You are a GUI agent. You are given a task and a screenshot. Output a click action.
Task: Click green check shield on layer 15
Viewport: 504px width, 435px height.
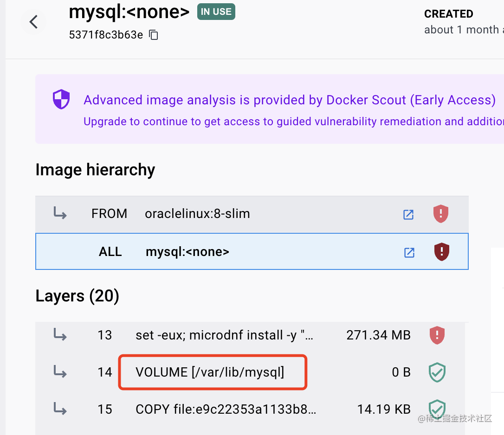(437, 409)
